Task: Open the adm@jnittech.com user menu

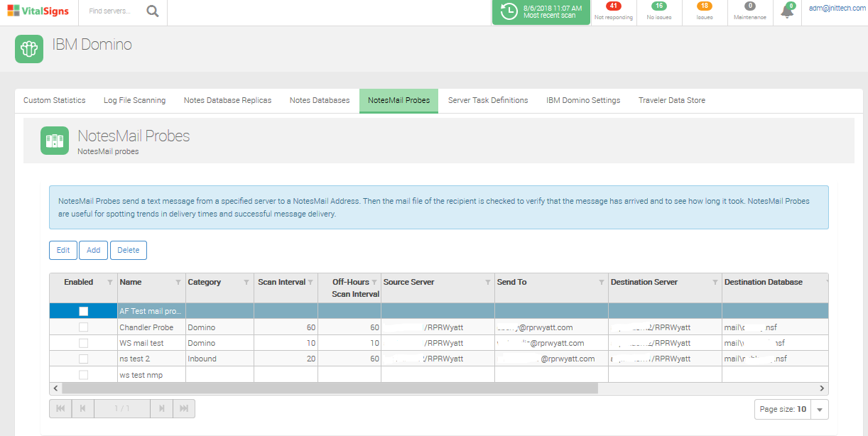Action: coord(836,9)
